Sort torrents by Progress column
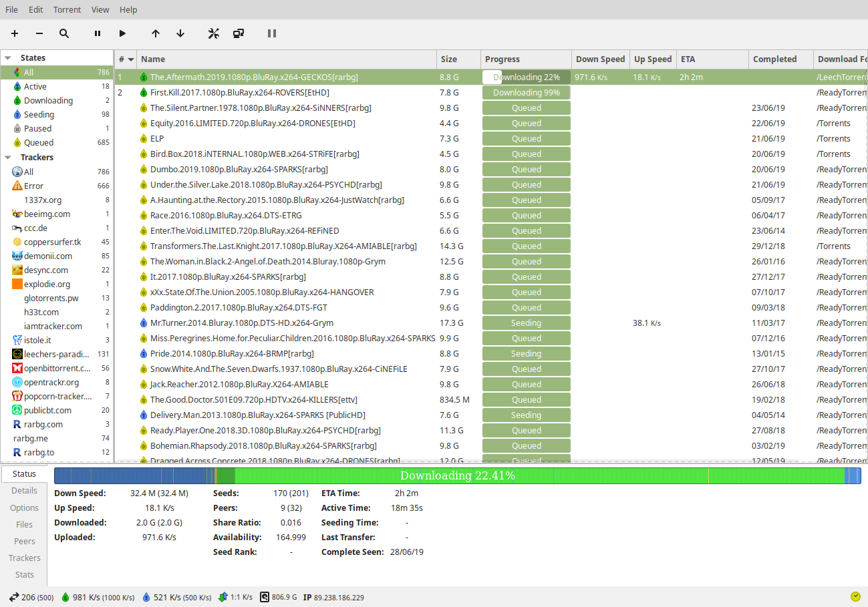This screenshot has width=868, height=607. click(526, 59)
